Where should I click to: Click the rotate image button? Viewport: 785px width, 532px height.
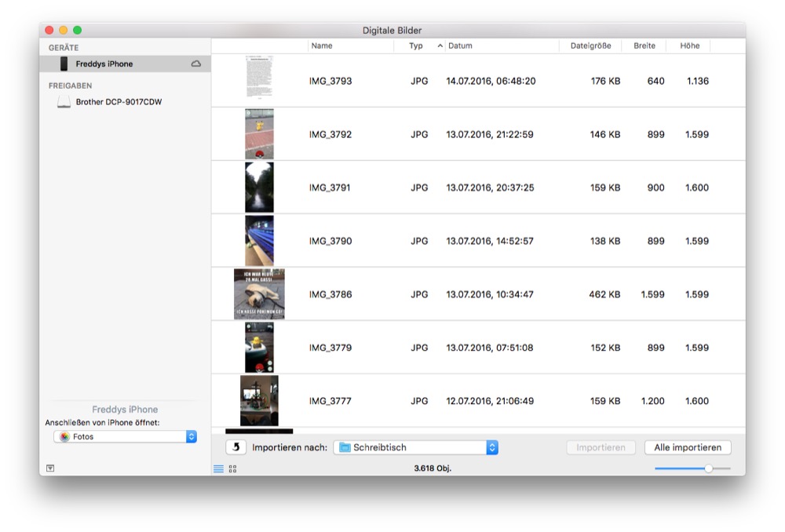coord(235,447)
